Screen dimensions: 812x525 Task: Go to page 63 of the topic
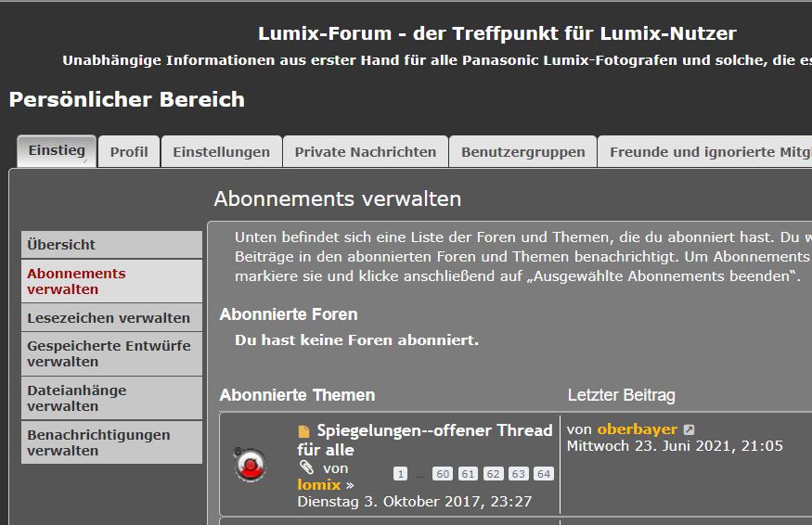pos(519,474)
